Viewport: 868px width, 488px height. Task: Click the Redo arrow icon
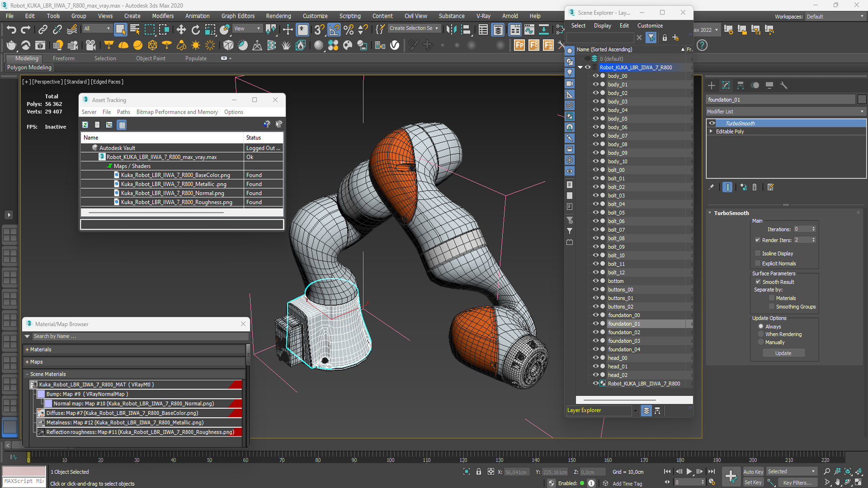pyautogui.click(x=26, y=30)
